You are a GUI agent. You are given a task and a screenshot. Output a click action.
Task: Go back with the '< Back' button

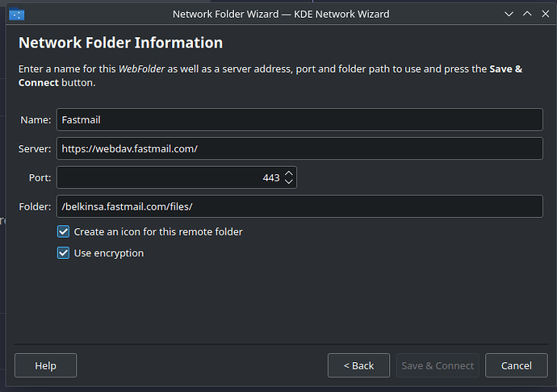(x=358, y=365)
